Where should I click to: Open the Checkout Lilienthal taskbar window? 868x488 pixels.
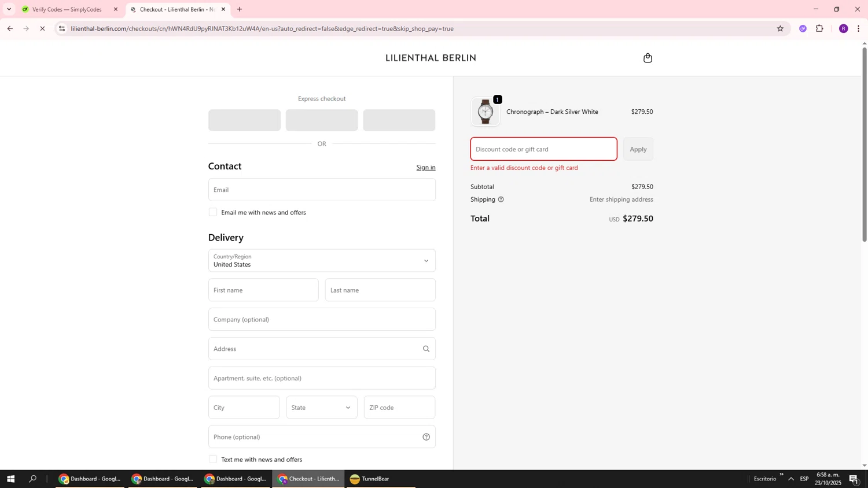click(x=308, y=479)
